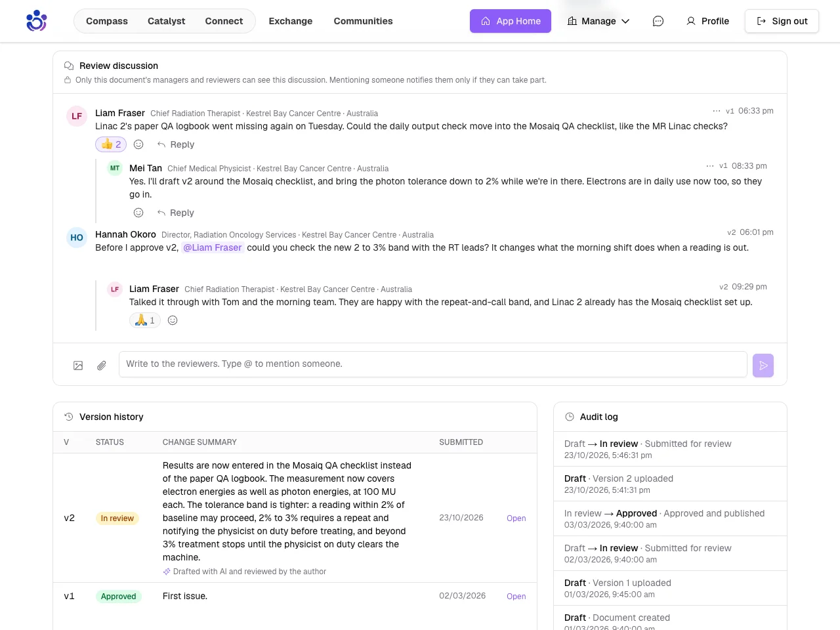The width and height of the screenshot is (840, 630).
Task: Click Mei Tan's name in the discussion
Action: 146,168
